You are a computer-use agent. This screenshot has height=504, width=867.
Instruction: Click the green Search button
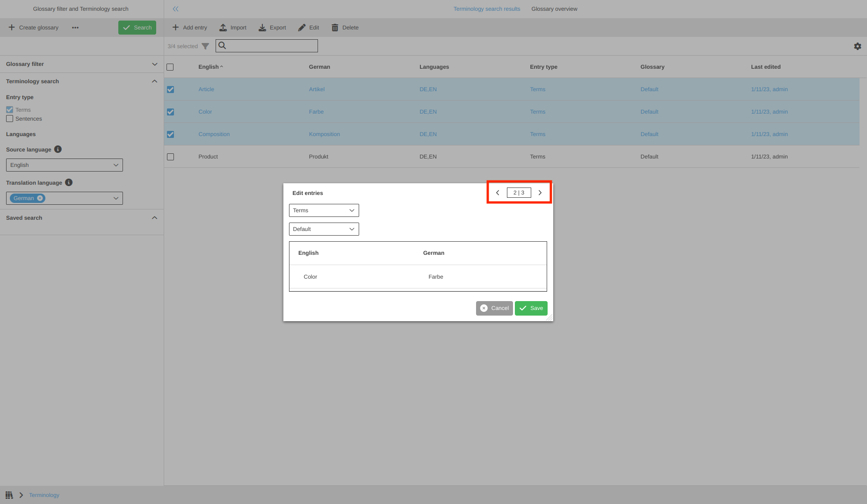[x=137, y=27]
